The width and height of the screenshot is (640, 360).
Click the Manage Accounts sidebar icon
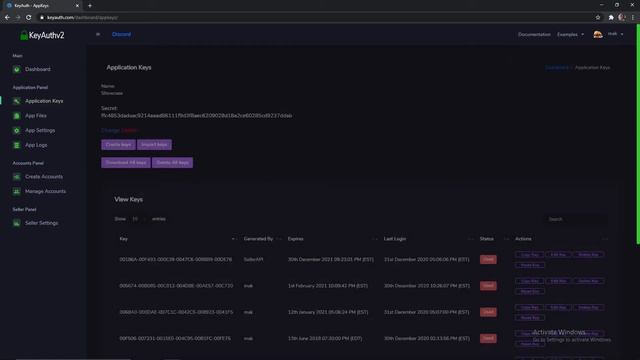pyautogui.click(x=16, y=191)
